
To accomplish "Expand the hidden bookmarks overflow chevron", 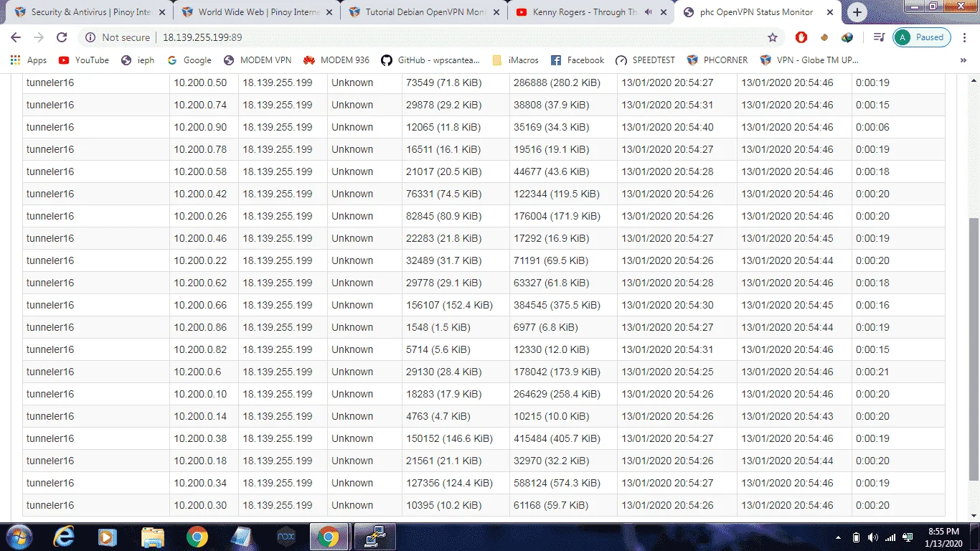I will 963,60.
